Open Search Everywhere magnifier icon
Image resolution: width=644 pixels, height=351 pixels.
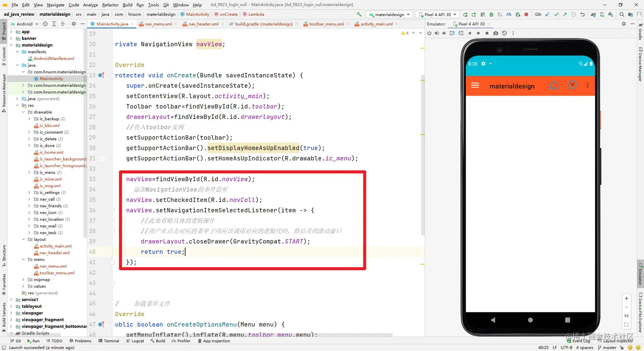pyautogui.click(x=622, y=14)
